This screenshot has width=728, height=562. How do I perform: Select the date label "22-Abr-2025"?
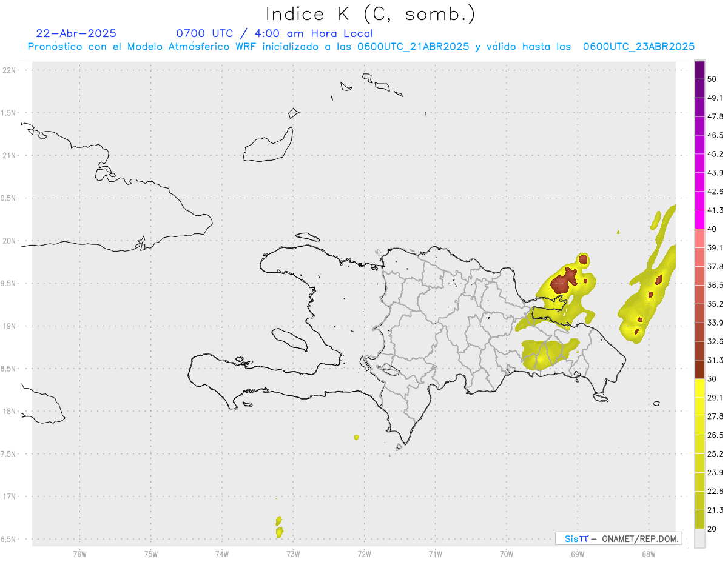pyautogui.click(x=76, y=33)
